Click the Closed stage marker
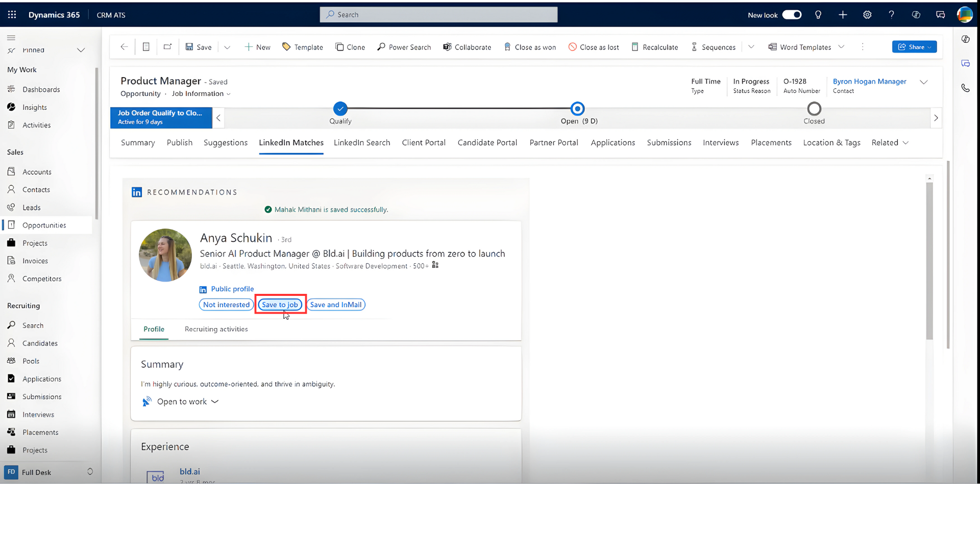Image resolution: width=980 pixels, height=551 pixels. (x=814, y=109)
